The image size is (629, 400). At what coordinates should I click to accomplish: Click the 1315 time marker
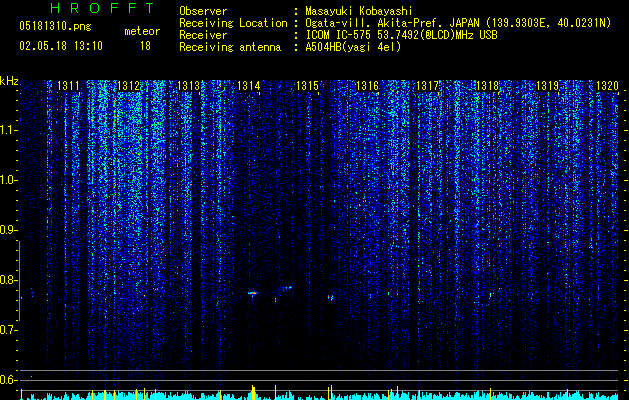click(x=308, y=86)
